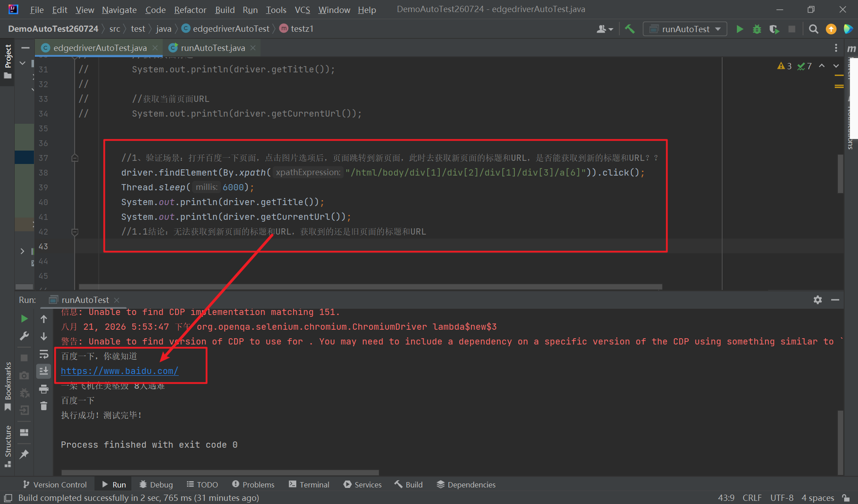Click testz1 method in breadcrumb
858x504 pixels.
point(296,29)
